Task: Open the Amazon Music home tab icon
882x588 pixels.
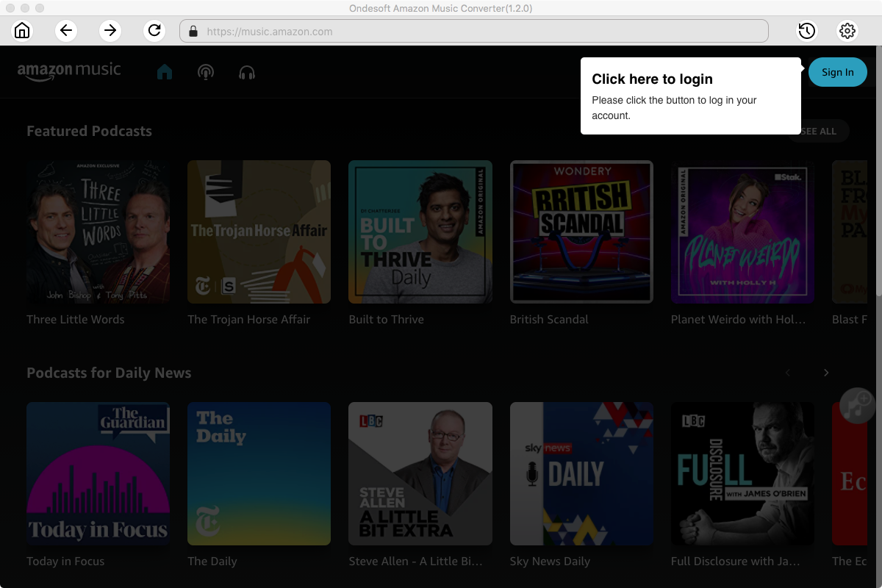Action: (165, 72)
